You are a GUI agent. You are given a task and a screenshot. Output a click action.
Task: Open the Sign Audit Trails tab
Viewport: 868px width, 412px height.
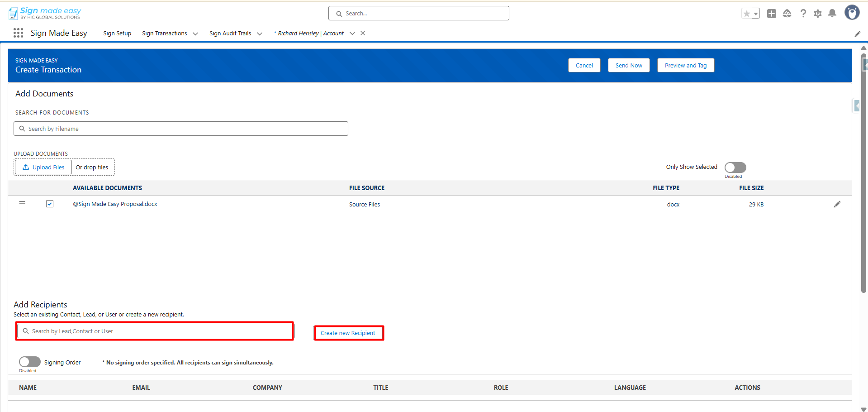(230, 34)
